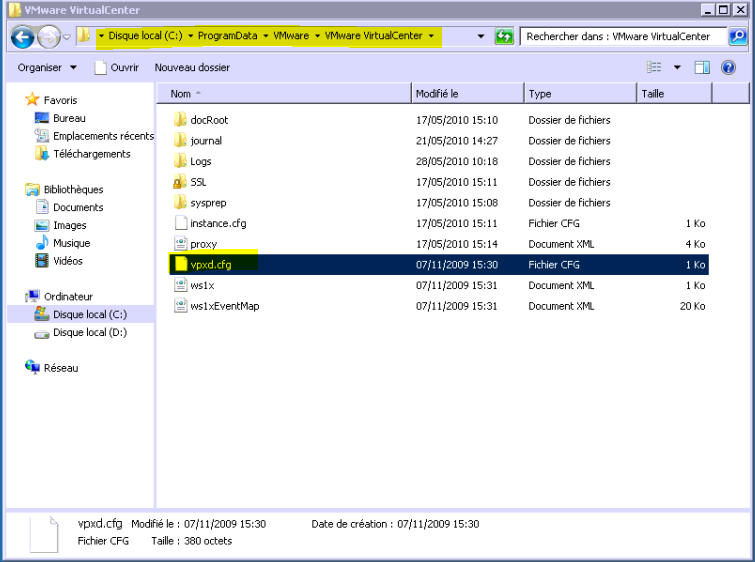The image size is (755, 562).
Task: Select Réseau in the navigation pane
Action: pos(60,368)
